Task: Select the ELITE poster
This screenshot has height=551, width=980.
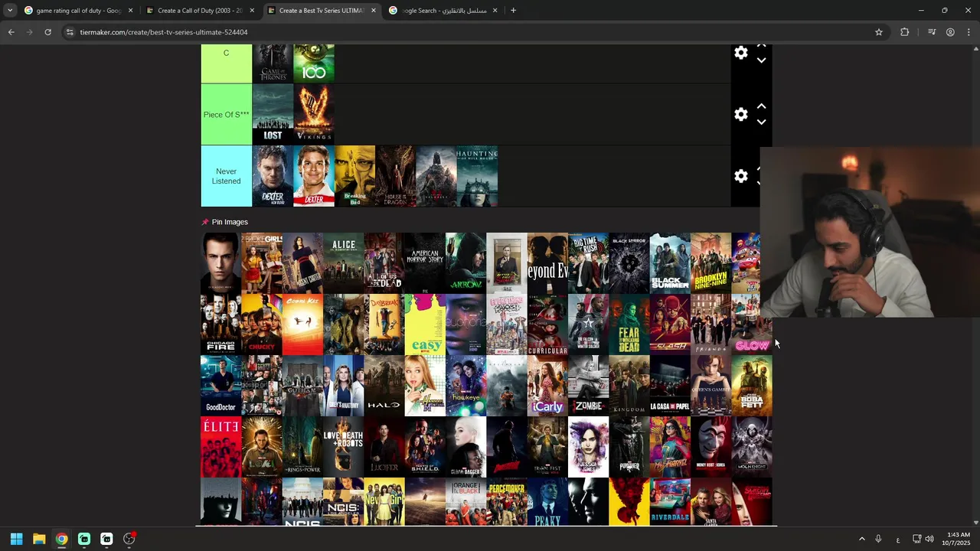Action: 220,447
